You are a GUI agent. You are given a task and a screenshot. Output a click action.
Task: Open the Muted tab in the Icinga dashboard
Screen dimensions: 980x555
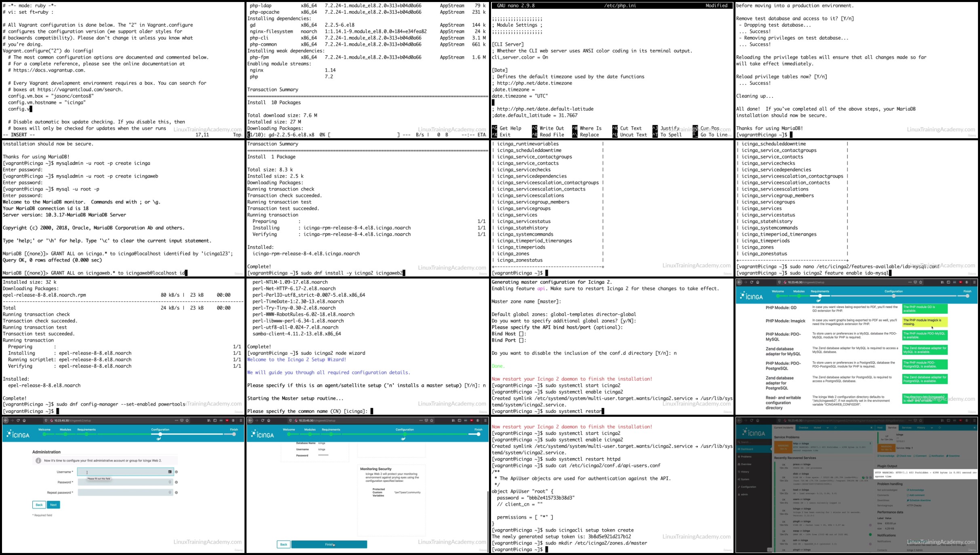[817, 428]
